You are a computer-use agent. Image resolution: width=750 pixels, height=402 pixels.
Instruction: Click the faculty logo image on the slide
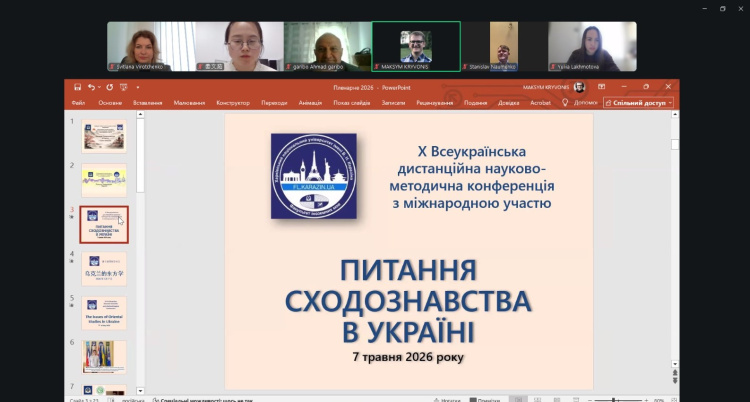(x=314, y=176)
